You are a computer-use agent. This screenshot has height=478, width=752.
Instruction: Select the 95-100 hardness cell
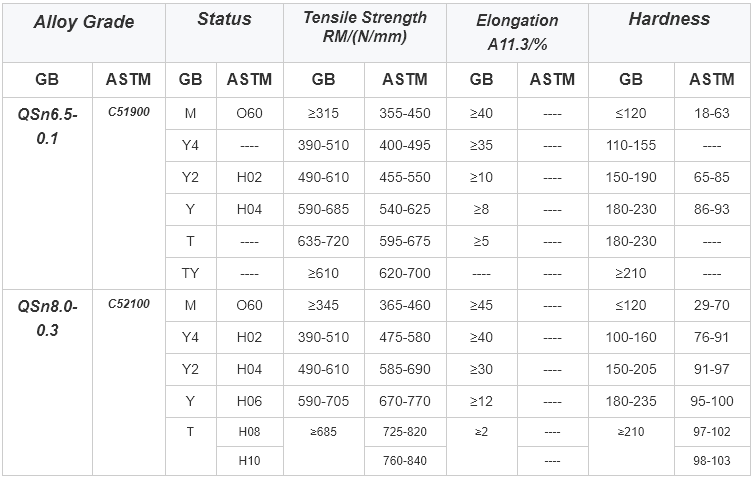[x=712, y=401]
